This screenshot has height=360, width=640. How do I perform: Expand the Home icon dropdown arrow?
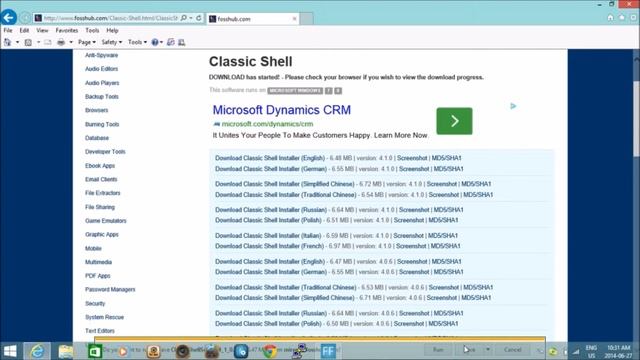coord(17,42)
